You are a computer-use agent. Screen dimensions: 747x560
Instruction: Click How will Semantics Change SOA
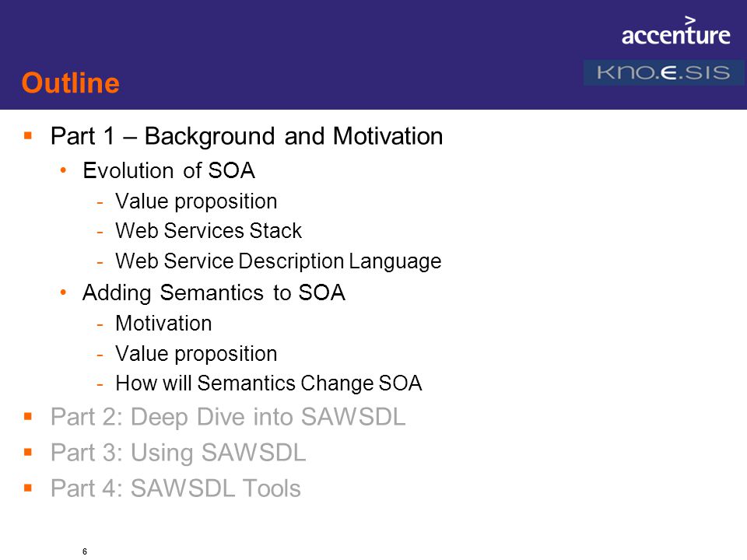click(268, 383)
